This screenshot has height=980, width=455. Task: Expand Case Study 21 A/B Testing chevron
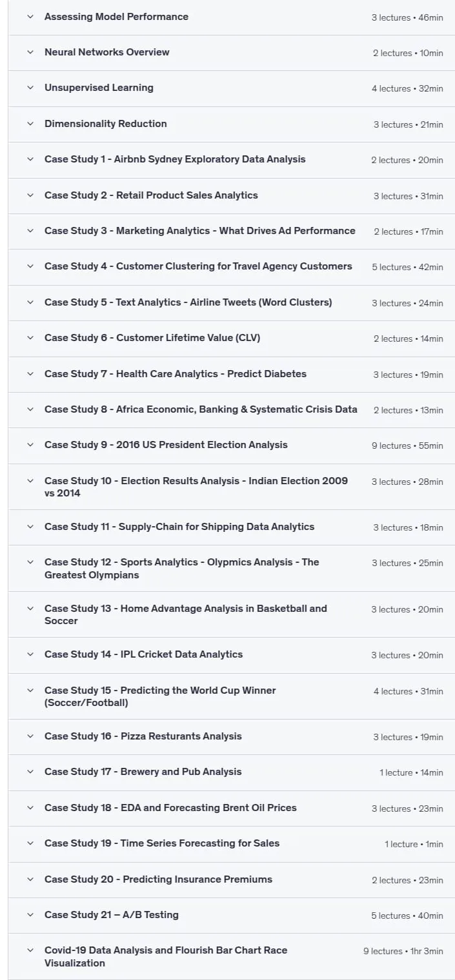click(30, 915)
